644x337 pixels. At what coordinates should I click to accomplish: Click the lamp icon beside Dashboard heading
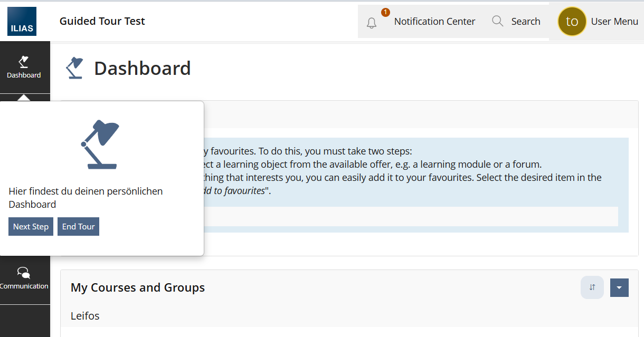[74, 68]
